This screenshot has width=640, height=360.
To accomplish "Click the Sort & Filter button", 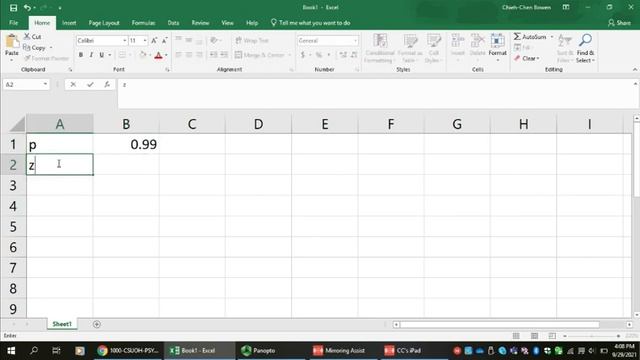I will (x=565, y=48).
